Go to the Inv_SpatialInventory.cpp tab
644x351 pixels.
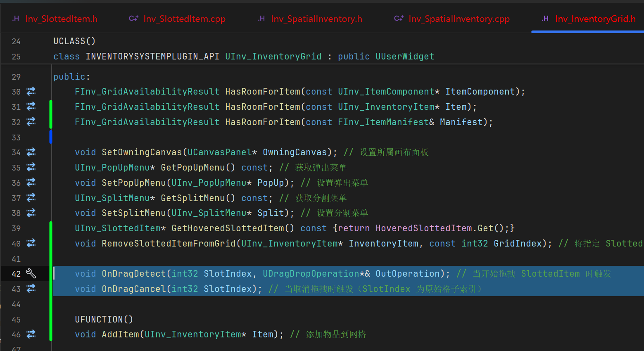tap(452, 19)
